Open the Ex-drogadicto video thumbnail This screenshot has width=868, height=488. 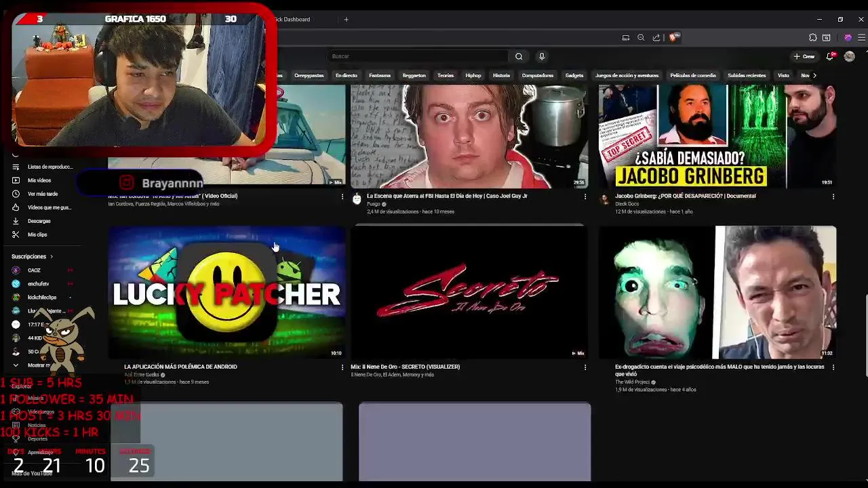point(717,292)
